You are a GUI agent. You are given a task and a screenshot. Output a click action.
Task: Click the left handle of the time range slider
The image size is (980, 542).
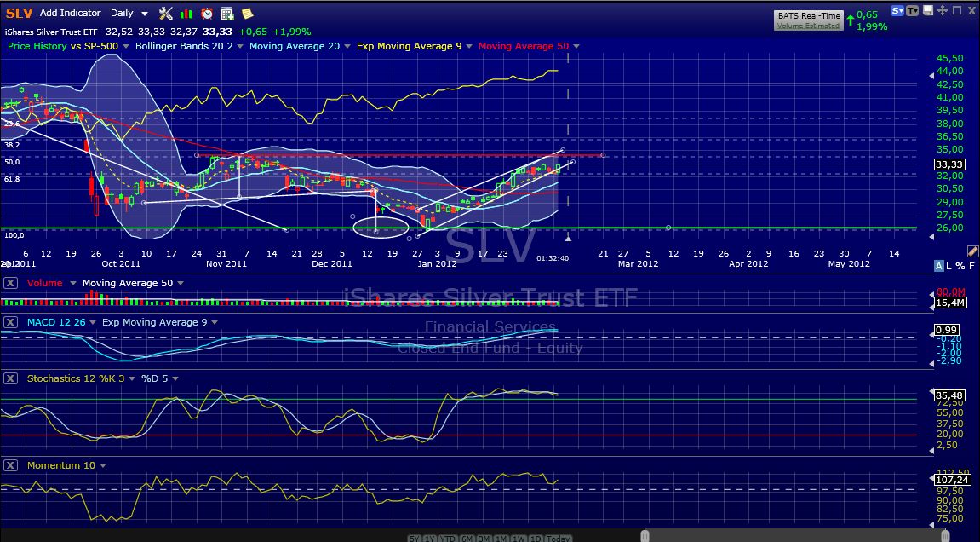(x=645, y=536)
